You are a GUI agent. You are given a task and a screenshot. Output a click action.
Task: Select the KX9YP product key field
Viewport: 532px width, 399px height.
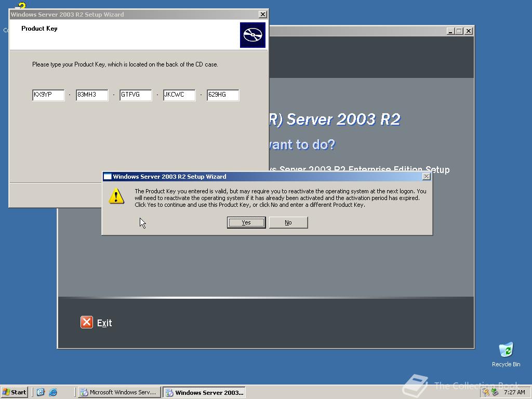[48, 95]
